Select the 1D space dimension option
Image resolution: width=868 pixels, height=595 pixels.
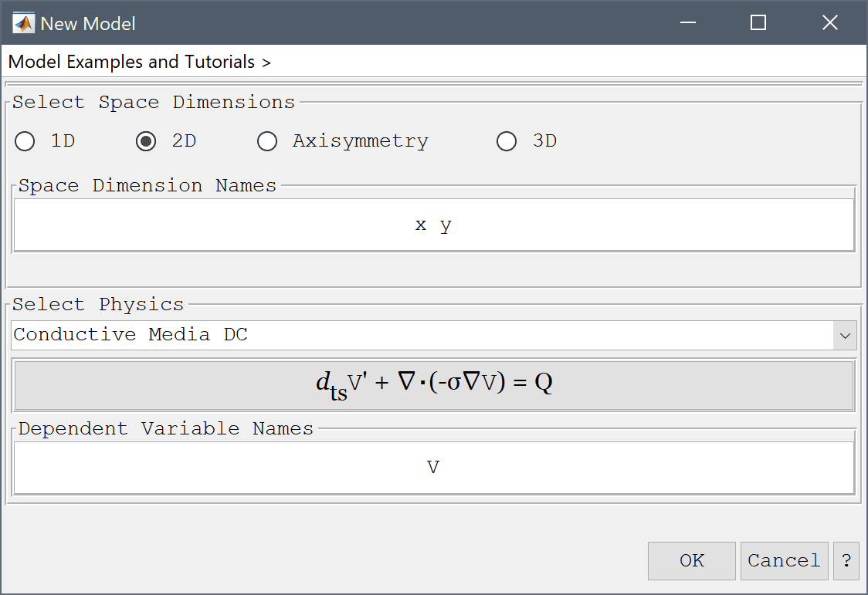(25, 141)
